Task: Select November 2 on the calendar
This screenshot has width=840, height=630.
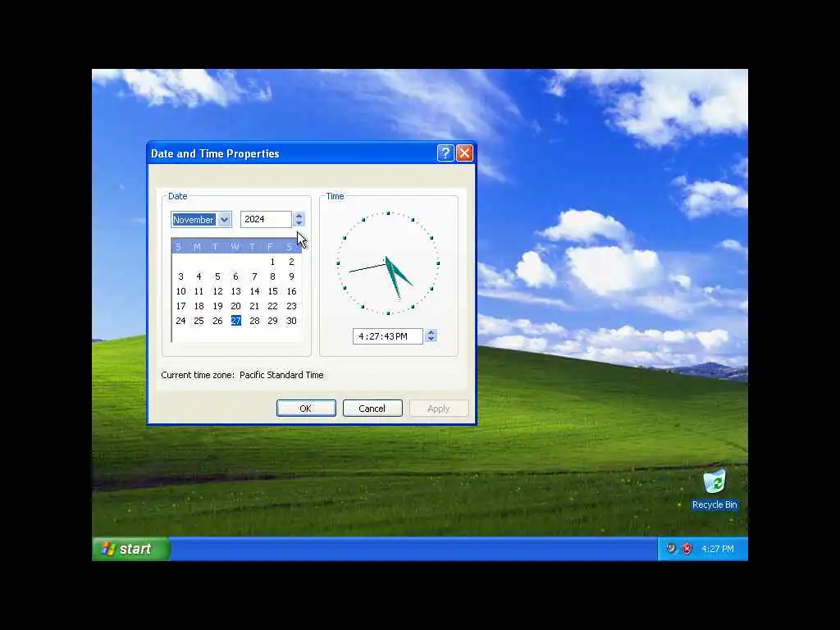Action: click(x=291, y=262)
